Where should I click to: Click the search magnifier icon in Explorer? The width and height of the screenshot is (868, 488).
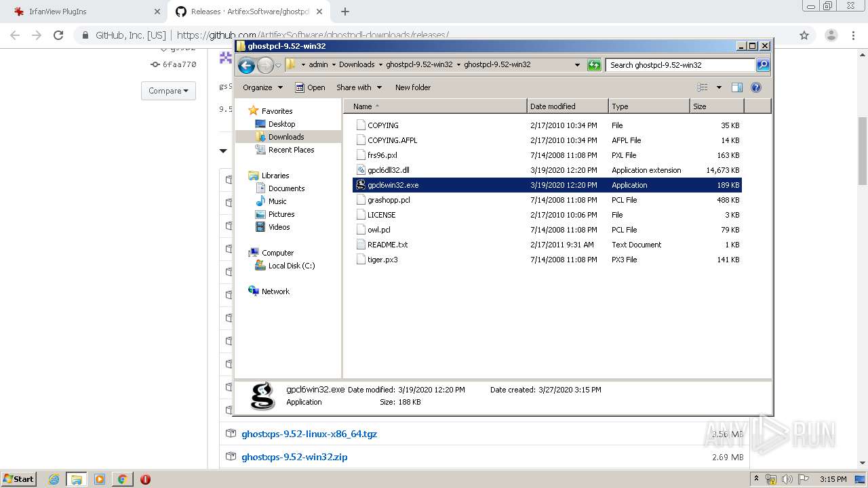pos(763,65)
